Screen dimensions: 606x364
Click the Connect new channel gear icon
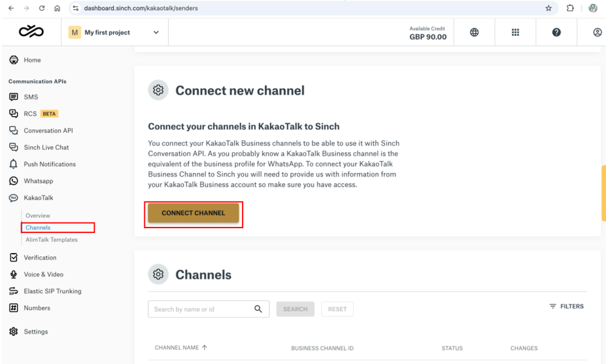pos(158,90)
